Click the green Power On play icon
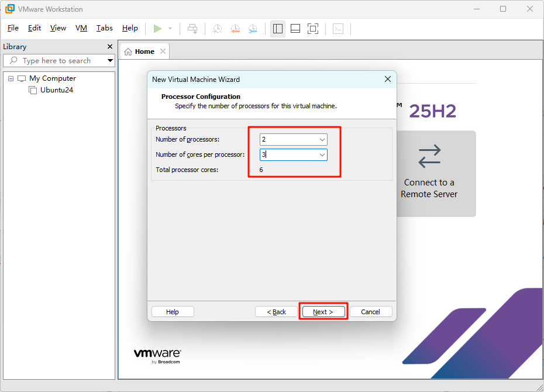Viewport: 544px width, 392px height. click(157, 29)
